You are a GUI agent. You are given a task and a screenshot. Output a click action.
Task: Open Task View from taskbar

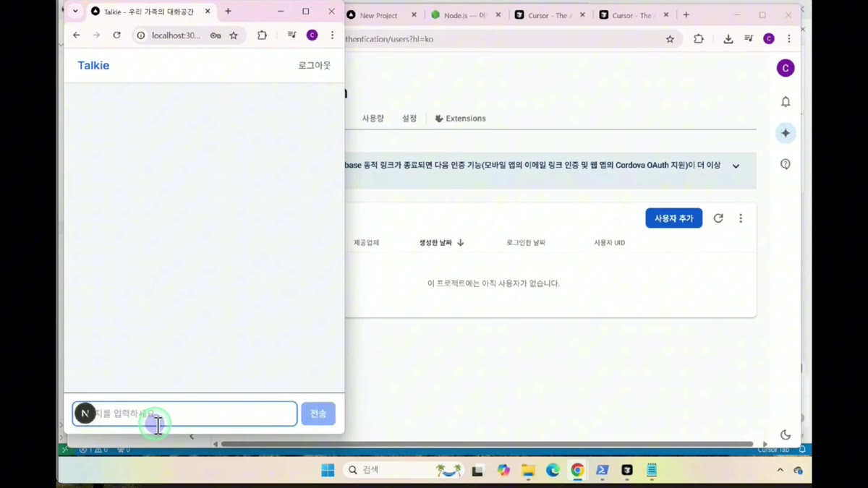[x=477, y=471]
